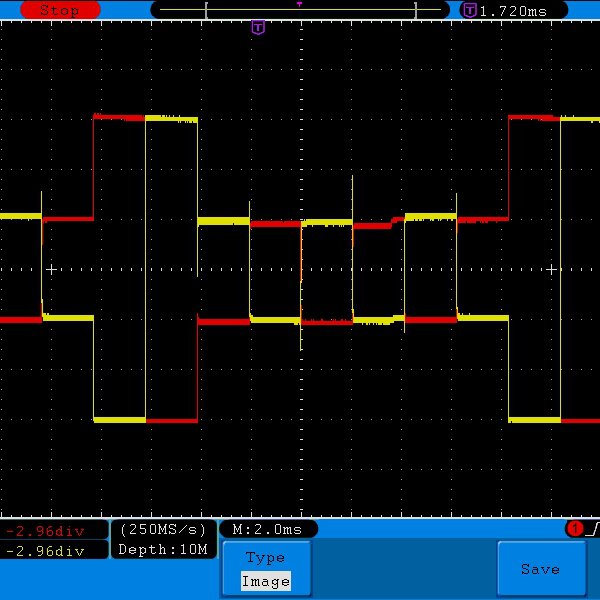Click the Save button
This screenshot has width=600, height=600.
pyautogui.click(x=541, y=569)
